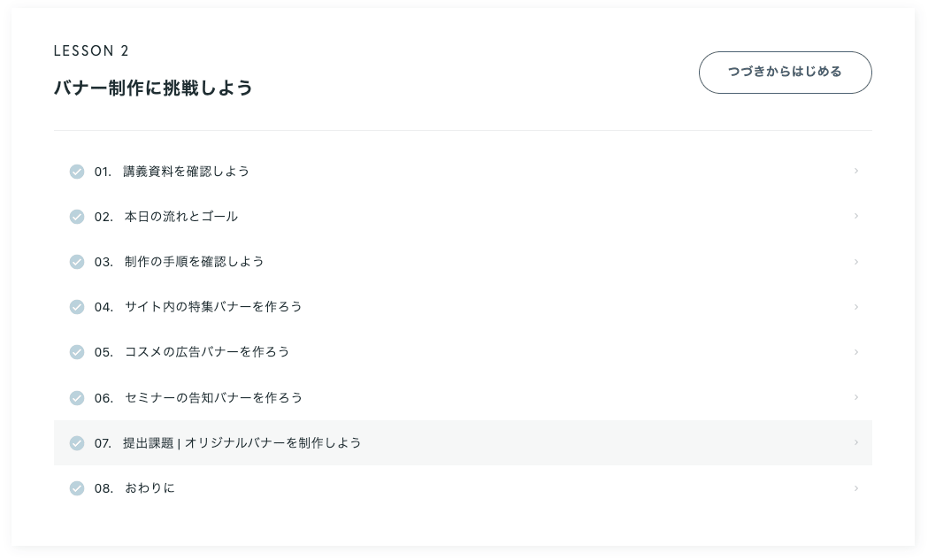Click checkmark icon beside 01. 講義資料を確認しよう

click(x=77, y=172)
